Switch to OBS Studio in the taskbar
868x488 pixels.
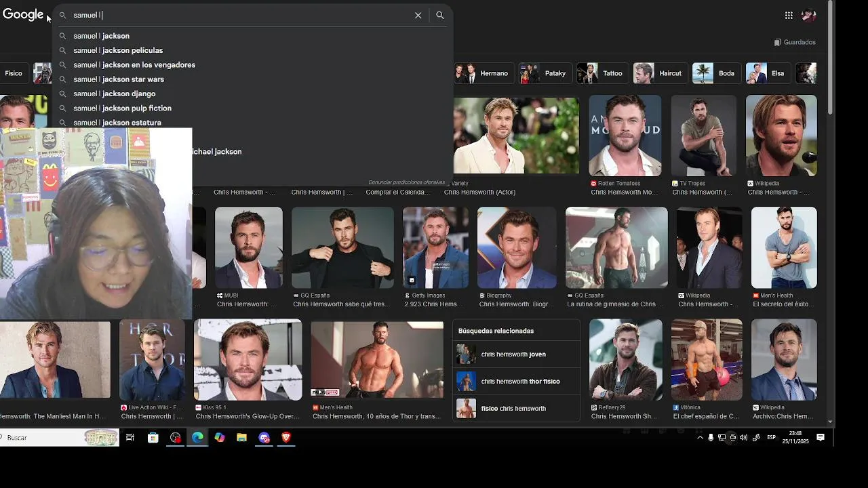176,438
